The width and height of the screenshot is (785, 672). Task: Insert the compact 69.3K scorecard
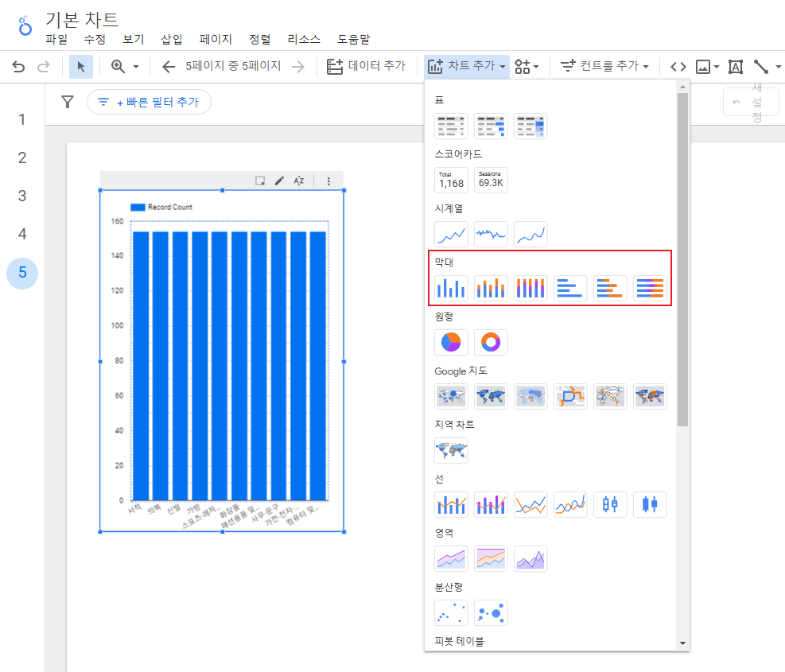coord(491,180)
